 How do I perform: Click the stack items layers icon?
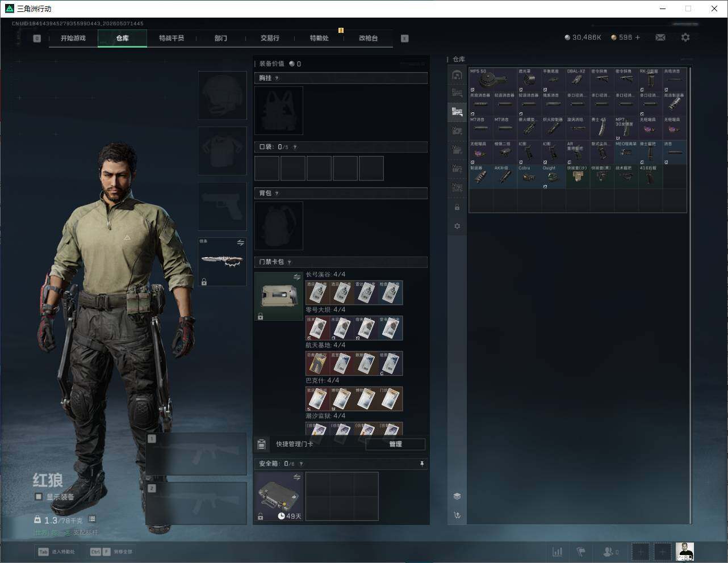pyautogui.click(x=457, y=496)
